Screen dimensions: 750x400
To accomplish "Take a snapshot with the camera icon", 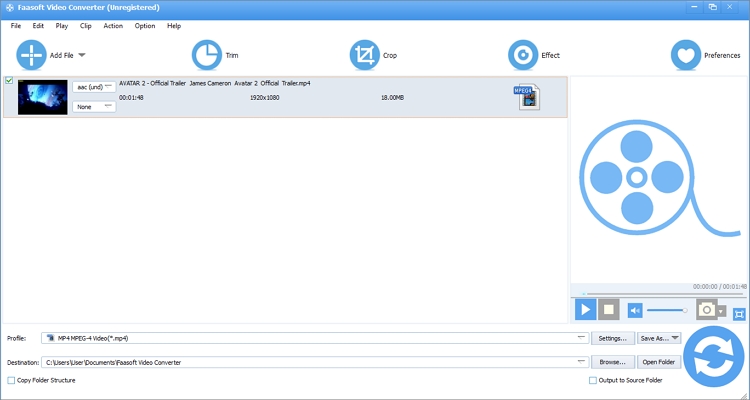I will (x=706, y=310).
